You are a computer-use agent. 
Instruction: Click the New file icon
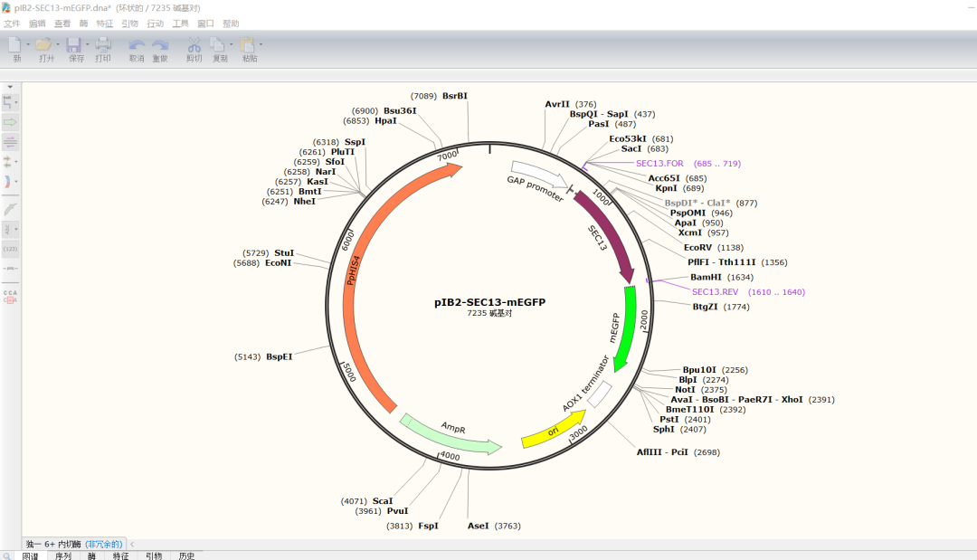(x=15, y=45)
